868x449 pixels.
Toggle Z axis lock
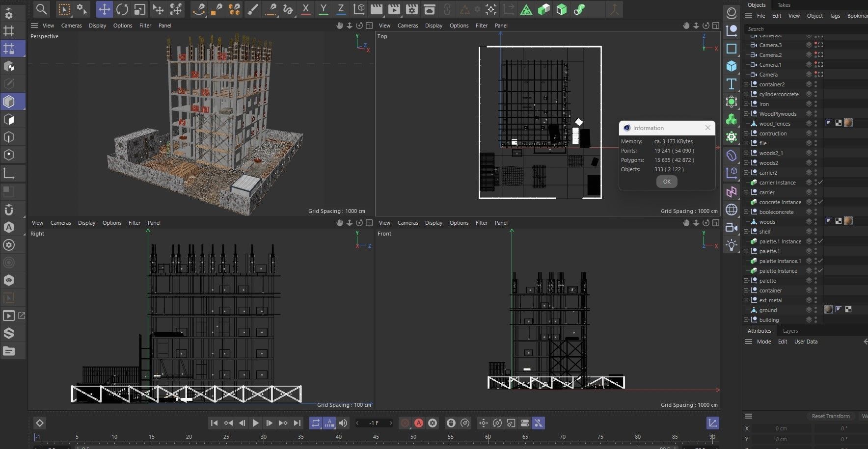tap(341, 9)
